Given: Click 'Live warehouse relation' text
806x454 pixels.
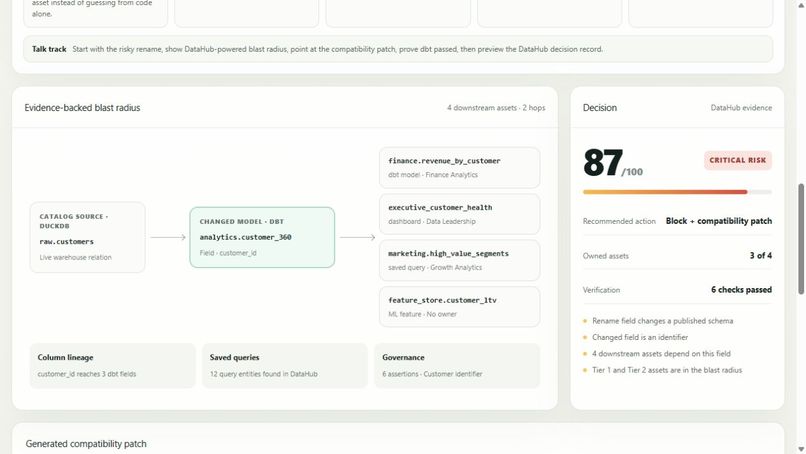Looking at the screenshot, I should [x=76, y=257].
